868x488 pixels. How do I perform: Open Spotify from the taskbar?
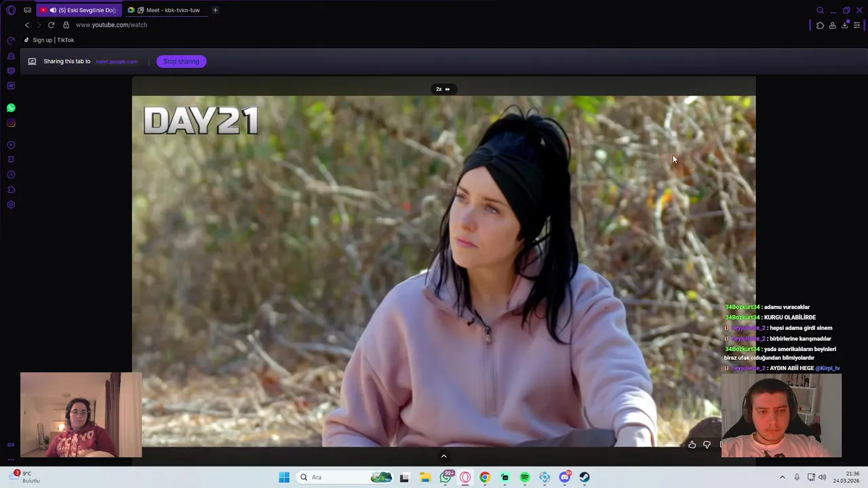click(x=525, y=477)
